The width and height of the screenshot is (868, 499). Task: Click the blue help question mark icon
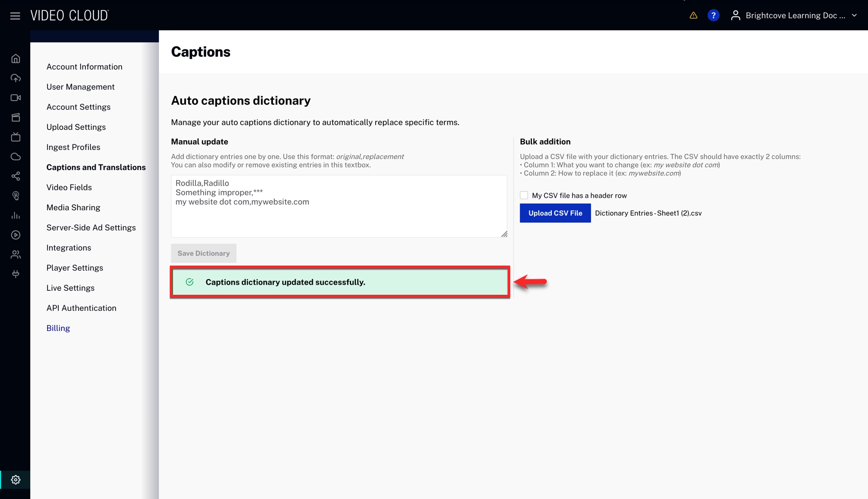click(713, 16)
